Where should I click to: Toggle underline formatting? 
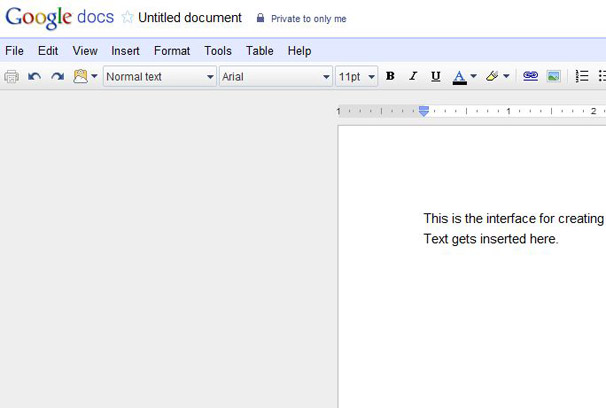pos(435,77)
